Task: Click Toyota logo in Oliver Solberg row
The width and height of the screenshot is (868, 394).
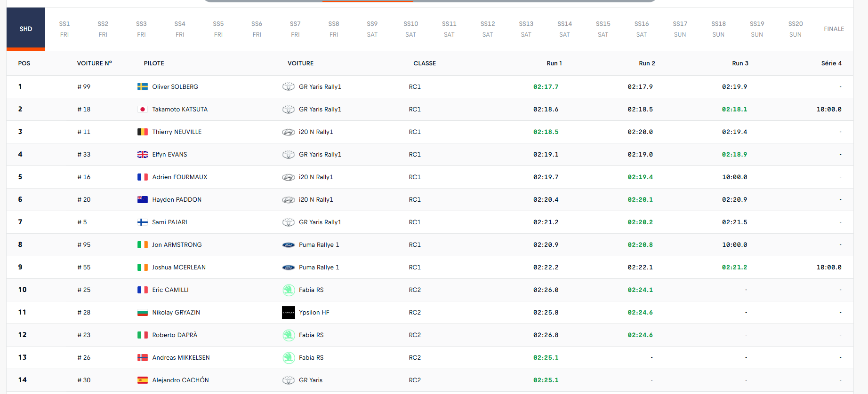Action: point(289,87)
